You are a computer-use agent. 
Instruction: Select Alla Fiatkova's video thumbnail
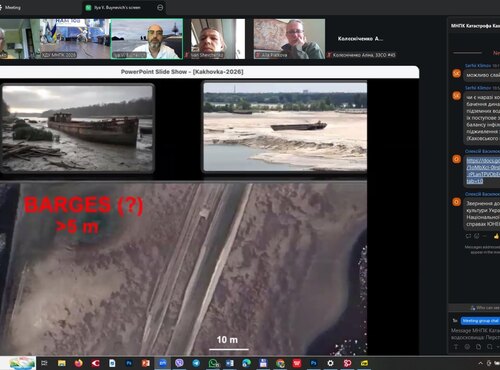pos(289,39)
